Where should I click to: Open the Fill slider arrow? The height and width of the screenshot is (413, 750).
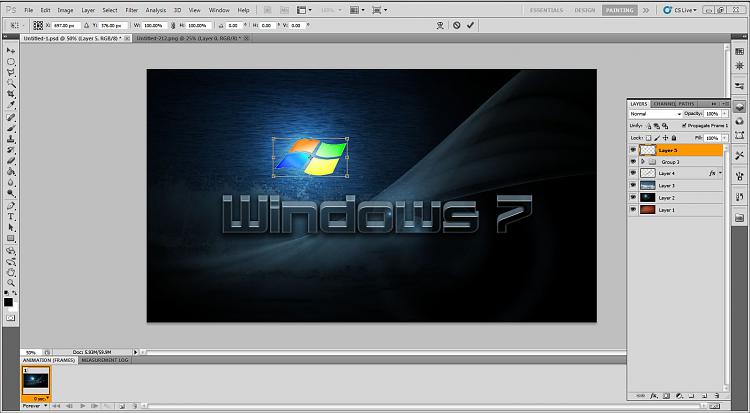pos(725,138)
